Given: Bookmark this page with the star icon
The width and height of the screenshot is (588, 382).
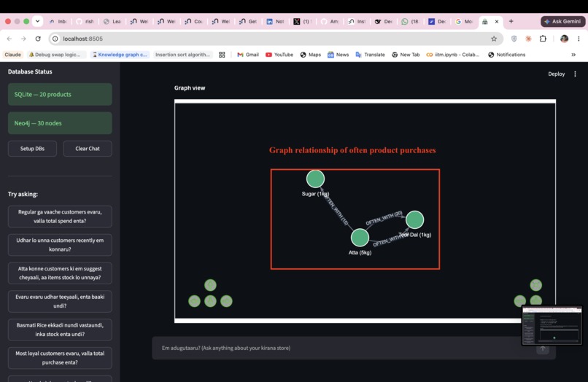Looking at the screenshot, I should (494, 39).
